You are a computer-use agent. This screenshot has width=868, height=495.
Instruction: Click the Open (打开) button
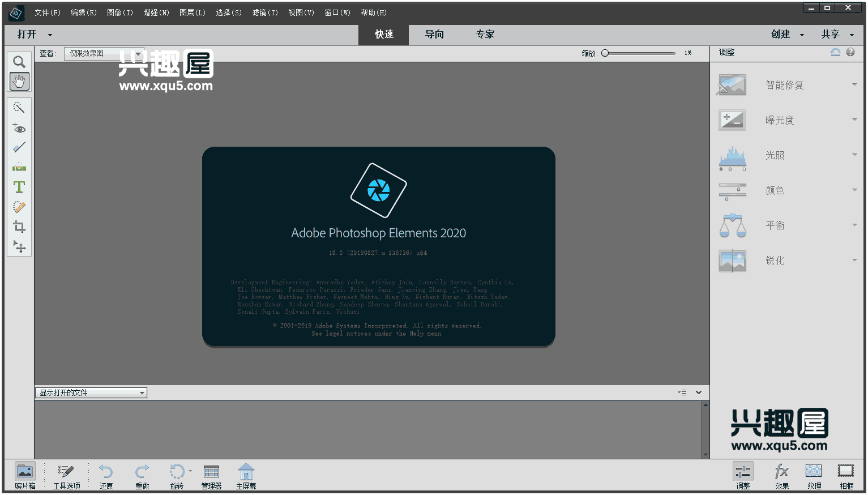click(27, 35)
